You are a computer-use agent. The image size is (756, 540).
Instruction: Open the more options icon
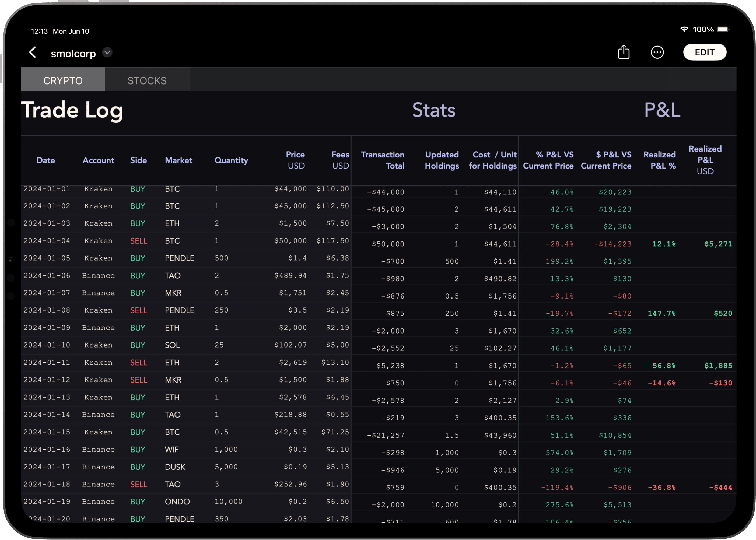pyautogui.click(x=657, y=52)
